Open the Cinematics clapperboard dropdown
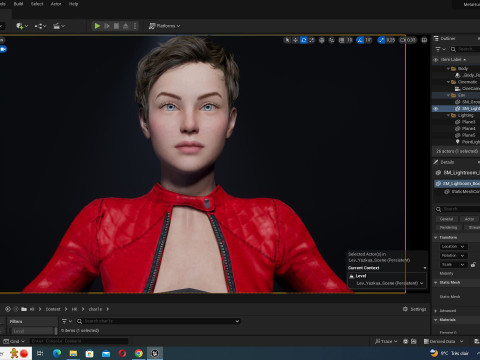480x360 pixels. pyautogui.click(x=59, y=26)
